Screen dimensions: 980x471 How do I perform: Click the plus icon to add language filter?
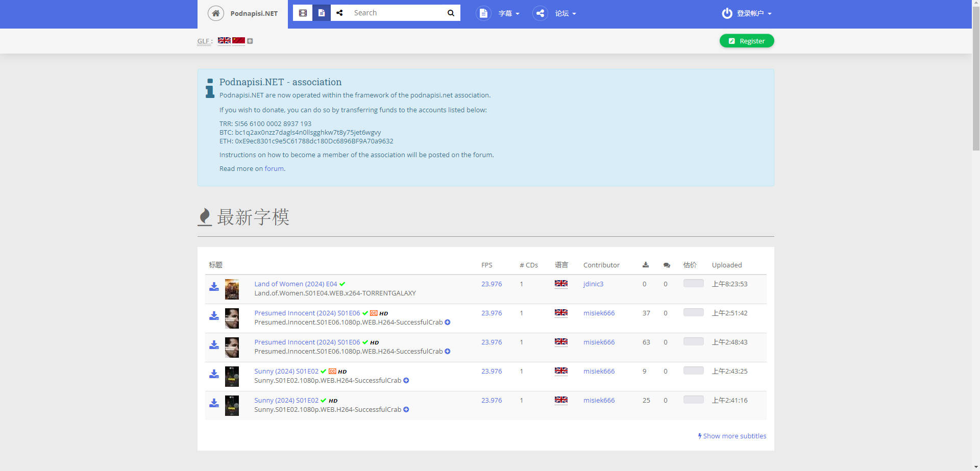250,41
